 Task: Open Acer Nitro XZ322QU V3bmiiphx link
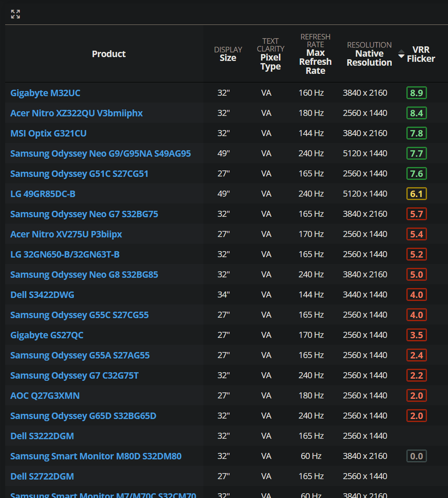coord(76,113)
